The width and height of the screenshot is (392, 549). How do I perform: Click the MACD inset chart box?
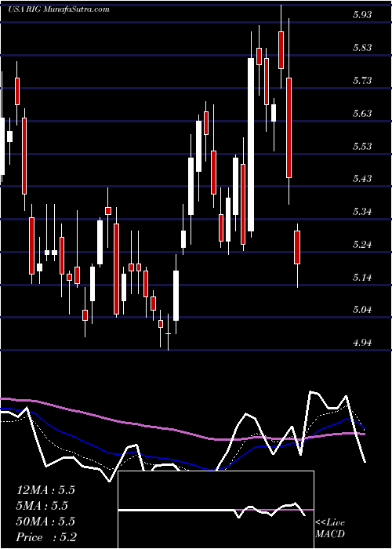pyautogui.click(x=216, y=510)
